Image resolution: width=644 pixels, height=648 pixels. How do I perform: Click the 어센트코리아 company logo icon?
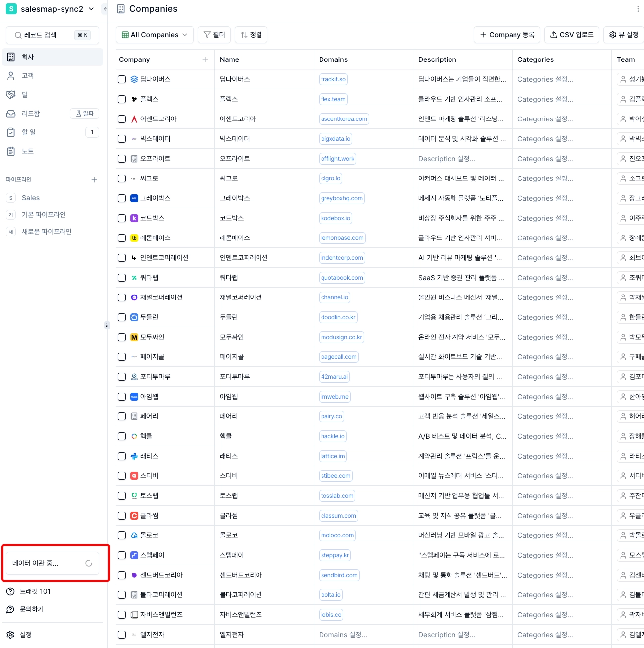coord(134,119)
